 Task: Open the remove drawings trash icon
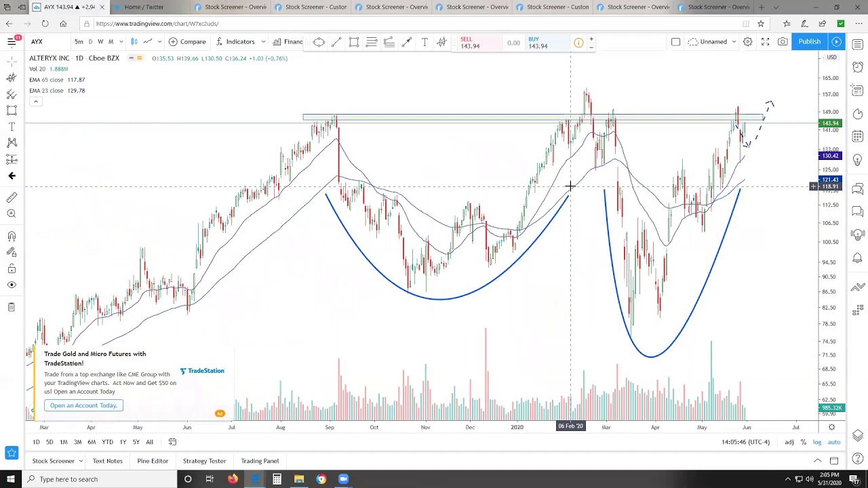click(12, 307)
